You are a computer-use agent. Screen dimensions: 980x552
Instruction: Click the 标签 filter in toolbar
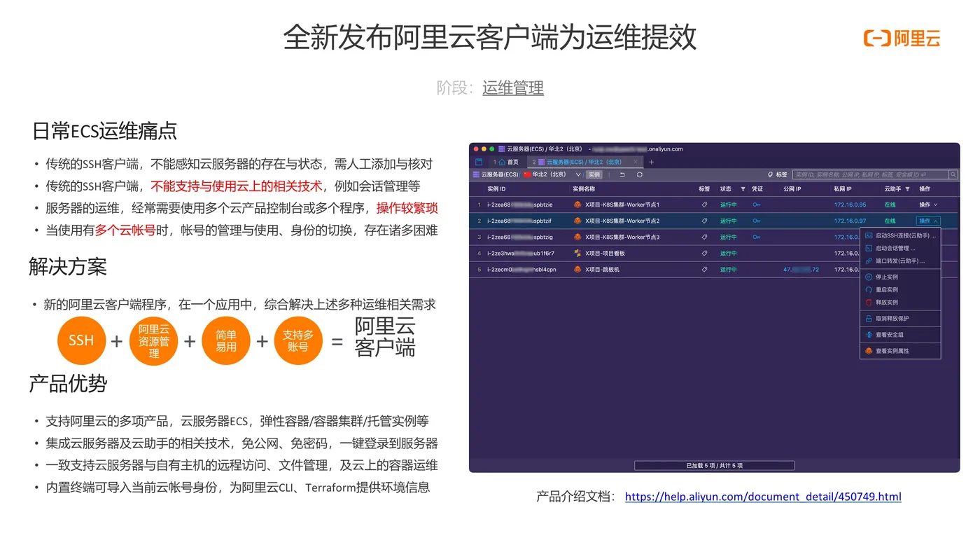click(777, 174)
